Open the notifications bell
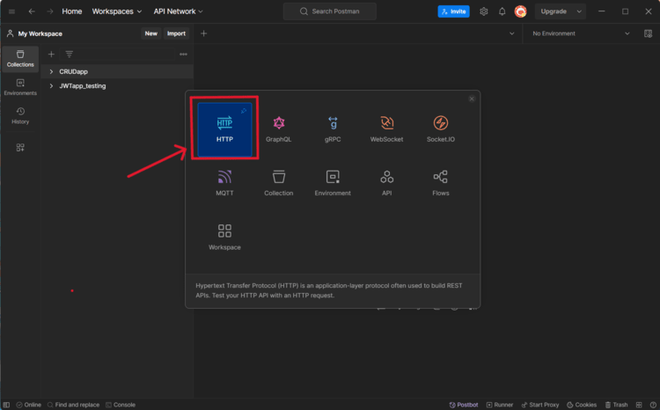Viewport: 660px width, 410px height. pos(502,11)
